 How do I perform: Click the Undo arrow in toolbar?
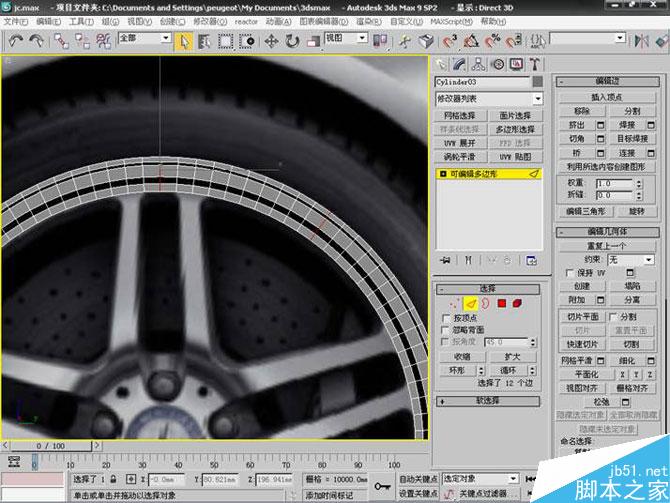[x=15, y=41]
